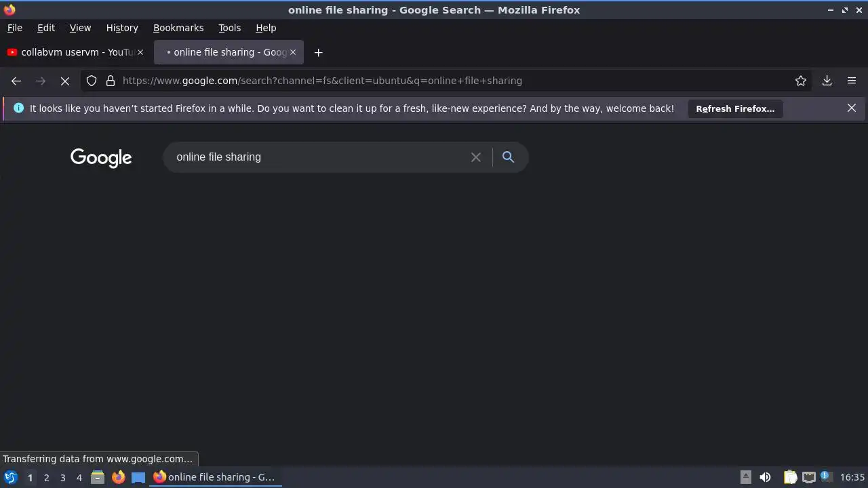Close the online file sharing tab
Viewport: 868px width, 488px height.
tap(293, 52)
